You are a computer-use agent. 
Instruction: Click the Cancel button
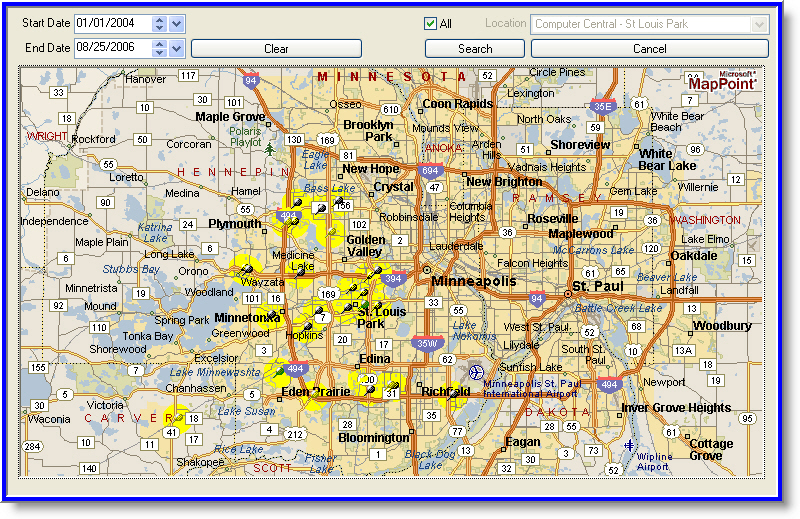649,48
